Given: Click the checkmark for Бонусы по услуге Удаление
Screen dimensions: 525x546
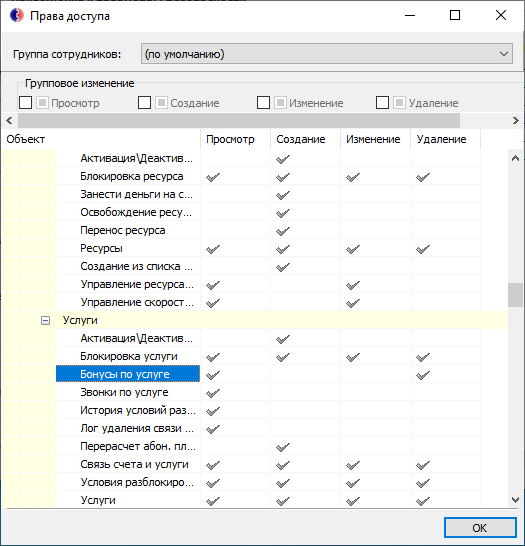Looking at the screenshot, I should [x=423, y=375].
